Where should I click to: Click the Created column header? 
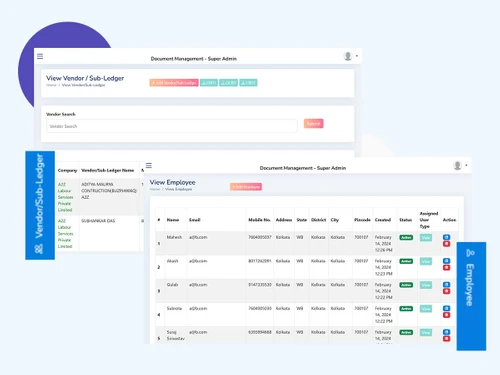(383, 220)
